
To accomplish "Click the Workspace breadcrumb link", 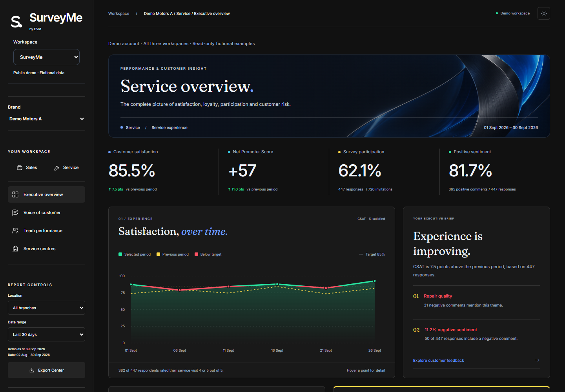I will tap(118, 13).
